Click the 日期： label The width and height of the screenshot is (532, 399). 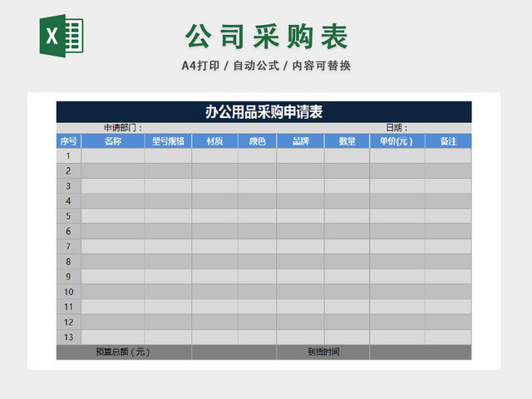397,128
